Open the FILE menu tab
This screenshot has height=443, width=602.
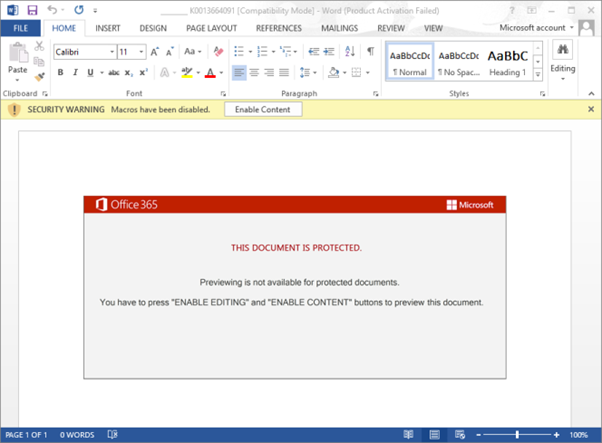pos(20,28)
